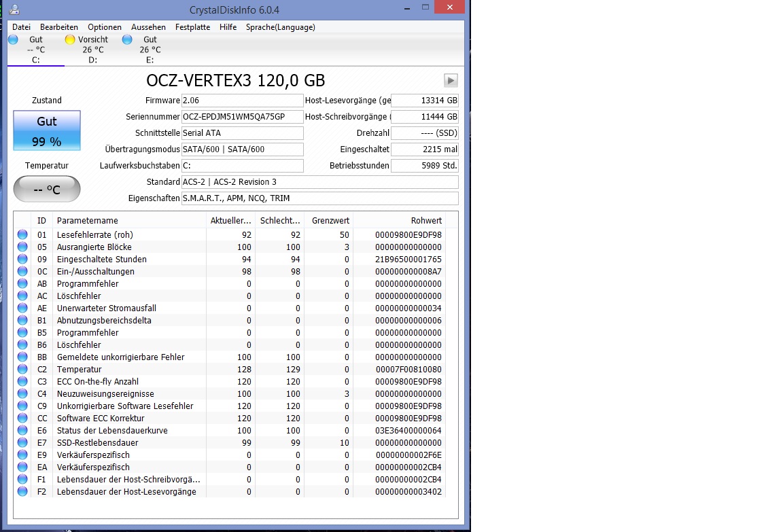Select drive C: Gut tab

click(35, 50)
